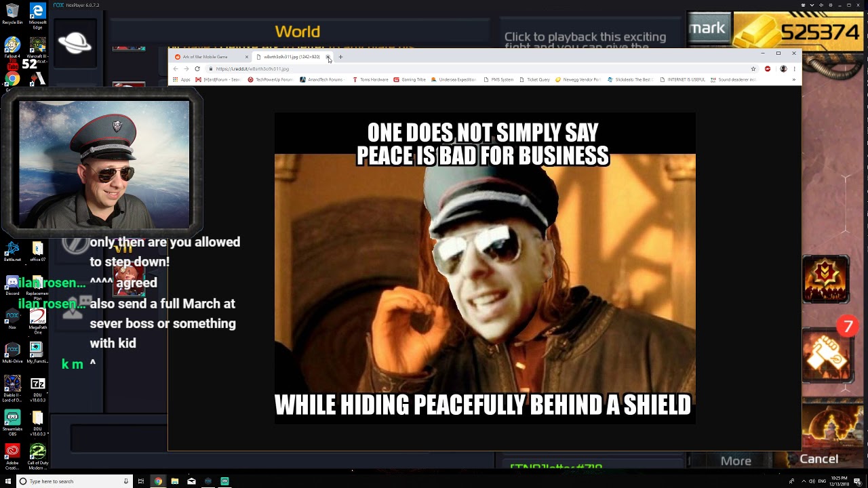Open the Newegg Vendor Portal bookmark
Screen dimensions: 868x488
(x=578, y=79)
